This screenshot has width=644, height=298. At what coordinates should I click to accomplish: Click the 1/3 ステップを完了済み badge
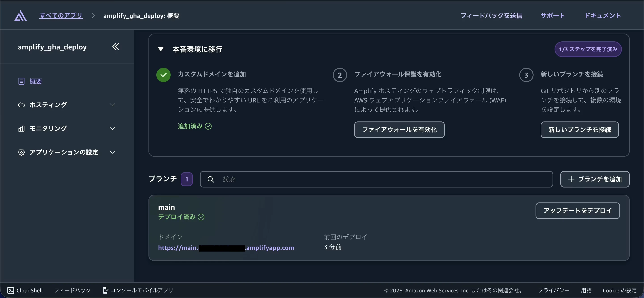[x=588, y=49]
